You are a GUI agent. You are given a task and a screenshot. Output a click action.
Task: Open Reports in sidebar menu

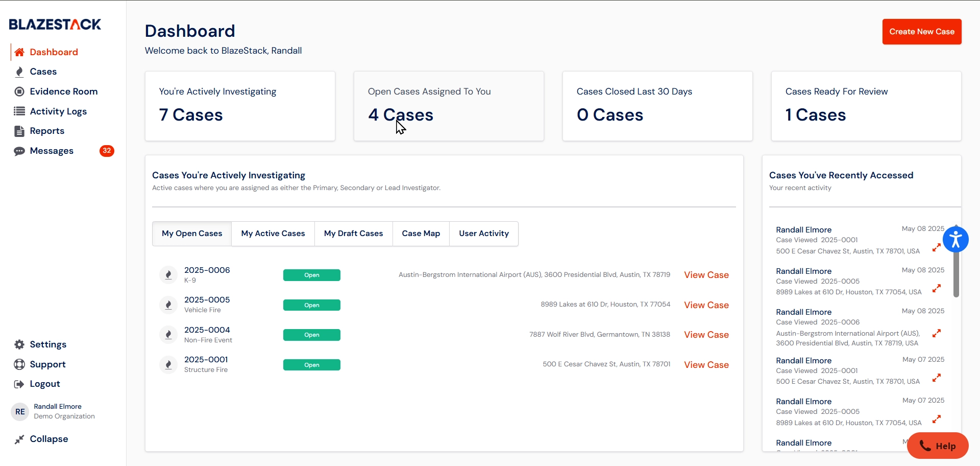click(47, 131)
